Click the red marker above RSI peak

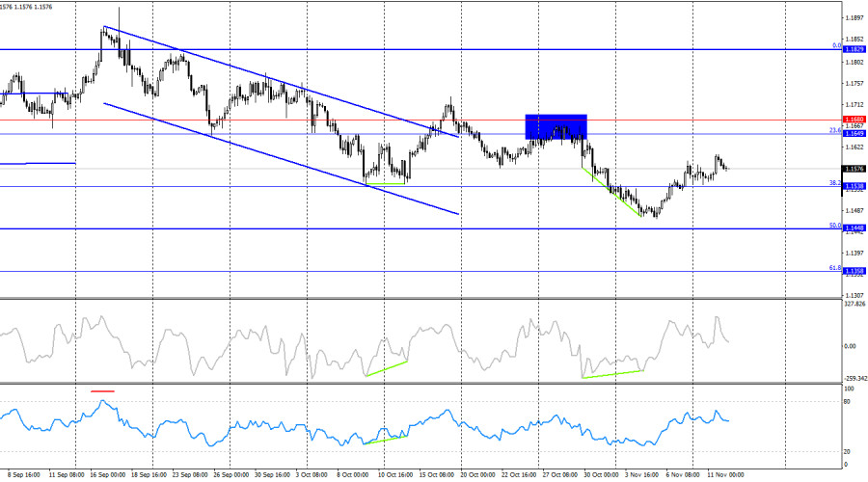(x=102, y=391)
